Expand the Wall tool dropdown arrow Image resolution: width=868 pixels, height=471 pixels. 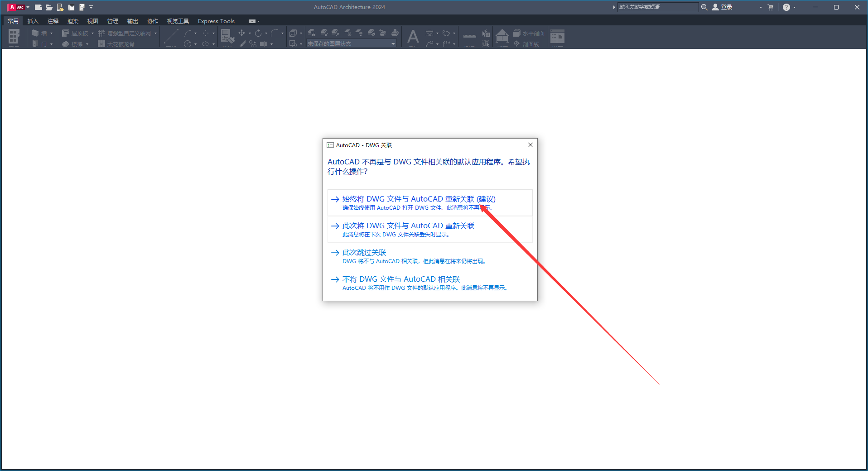click(x=51, y=33)
